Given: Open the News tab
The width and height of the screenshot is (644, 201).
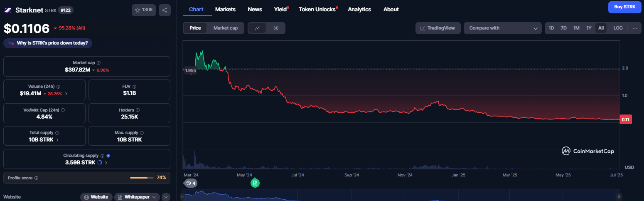Looking at the screenshot, I should click(x=255, y=9).
